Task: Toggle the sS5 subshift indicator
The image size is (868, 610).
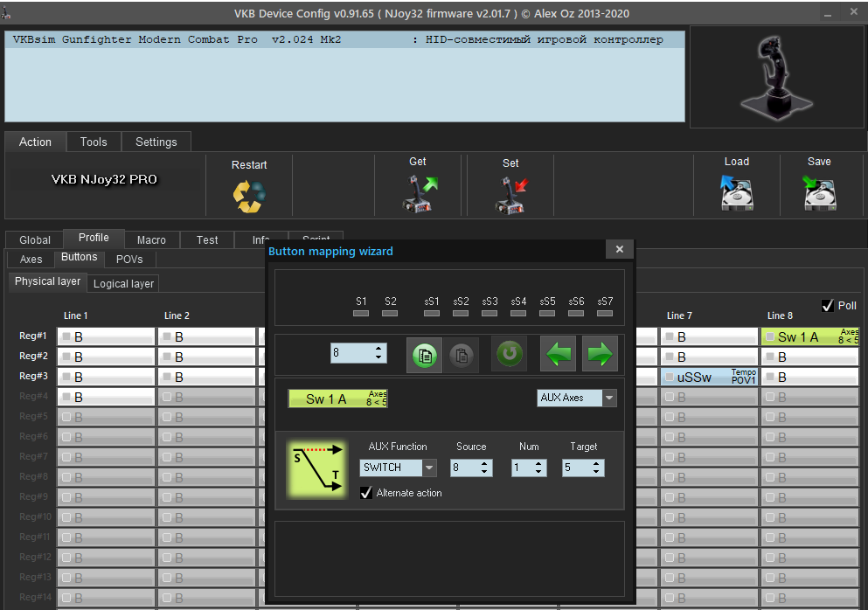Action: [x=547, y=314]
